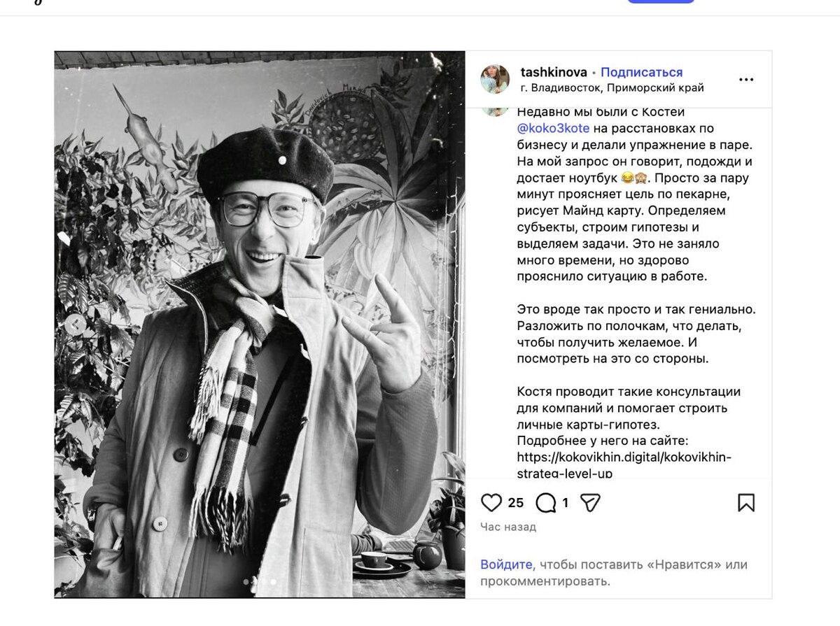Click the Час назад timestamp

click(x=508, y=527)
